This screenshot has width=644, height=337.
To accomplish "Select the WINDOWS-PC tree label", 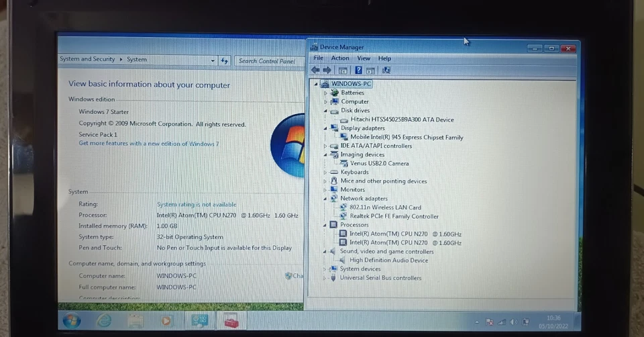I will pyautogui.click(x=351, y=84).
